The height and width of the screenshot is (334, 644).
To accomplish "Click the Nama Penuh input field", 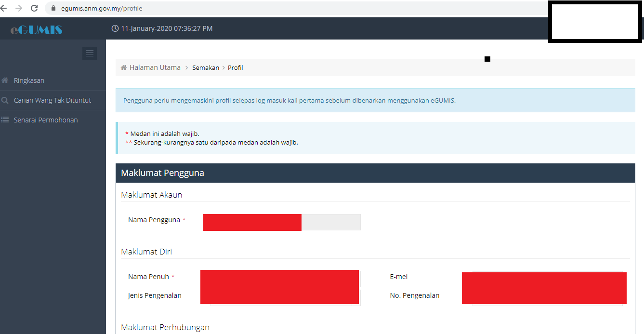I will pos(280,278).
